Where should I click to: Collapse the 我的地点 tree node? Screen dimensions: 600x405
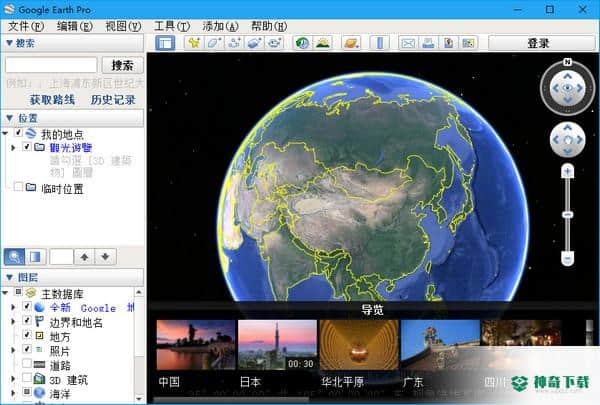point(5,133)
